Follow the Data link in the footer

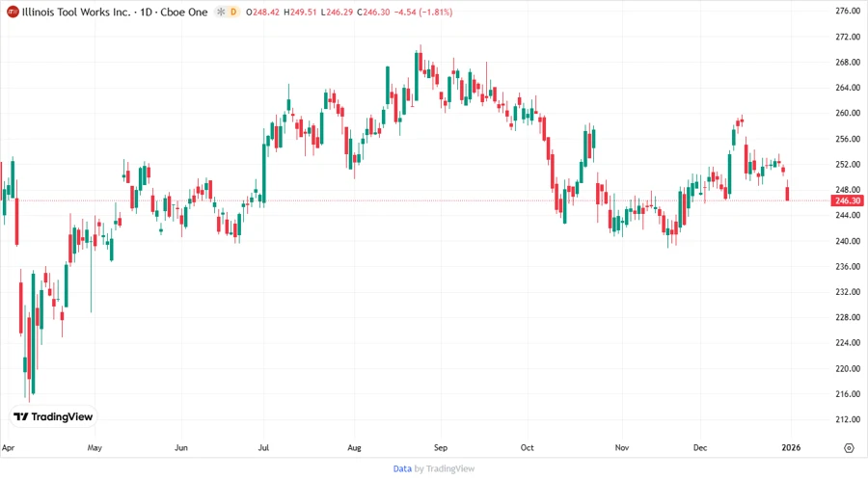(x=402, y=469)
